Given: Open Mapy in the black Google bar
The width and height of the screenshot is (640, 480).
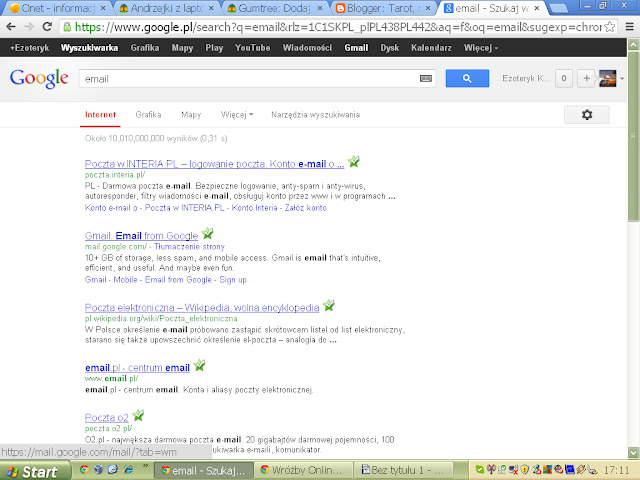Looking at the screenshot, I should click(x=182, y=48).
